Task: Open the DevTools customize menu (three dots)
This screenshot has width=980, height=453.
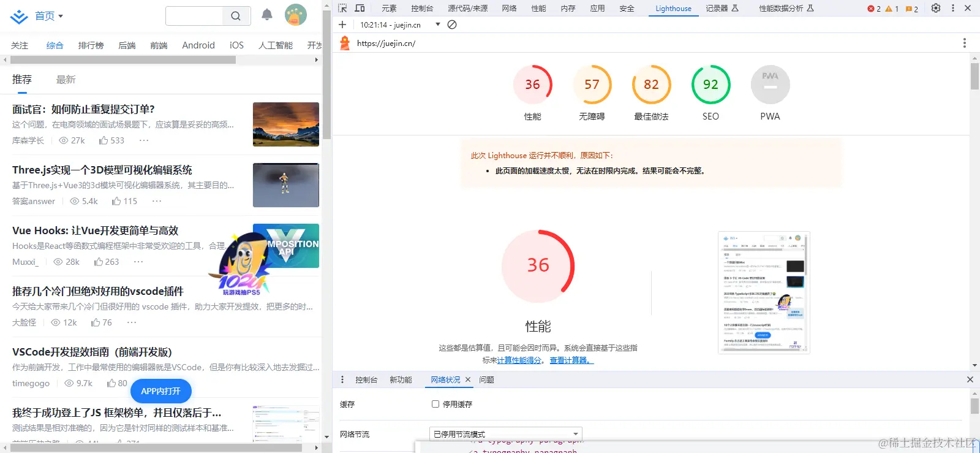Action: [x=953, y=8]
